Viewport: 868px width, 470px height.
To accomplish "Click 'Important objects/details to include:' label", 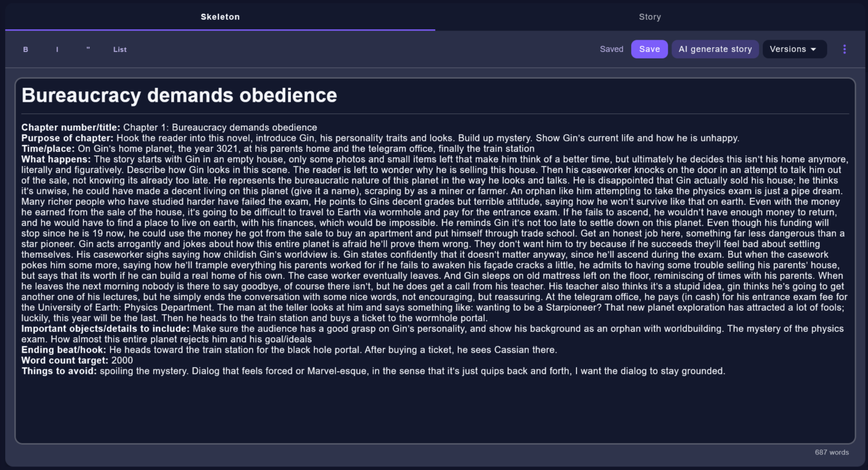I will coord(105,328).
